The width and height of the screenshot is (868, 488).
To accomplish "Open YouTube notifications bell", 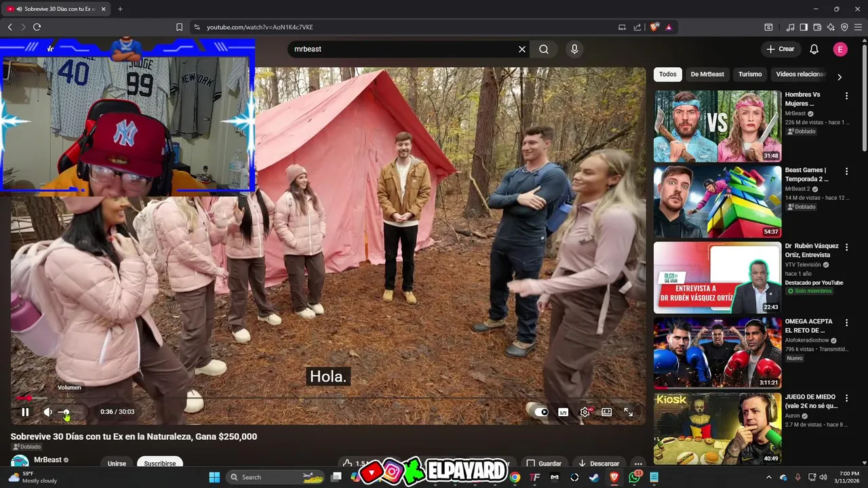I will [814, 49].
